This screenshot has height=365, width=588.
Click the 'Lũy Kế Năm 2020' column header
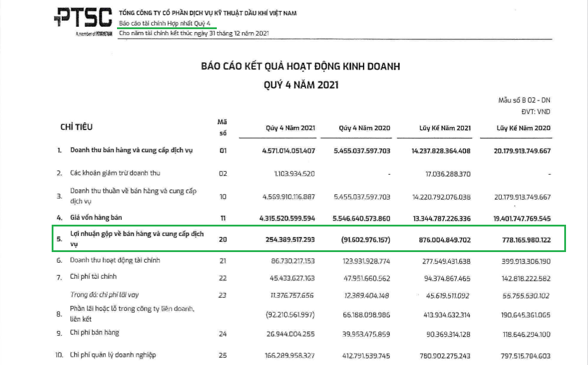[x=523, y=128]
